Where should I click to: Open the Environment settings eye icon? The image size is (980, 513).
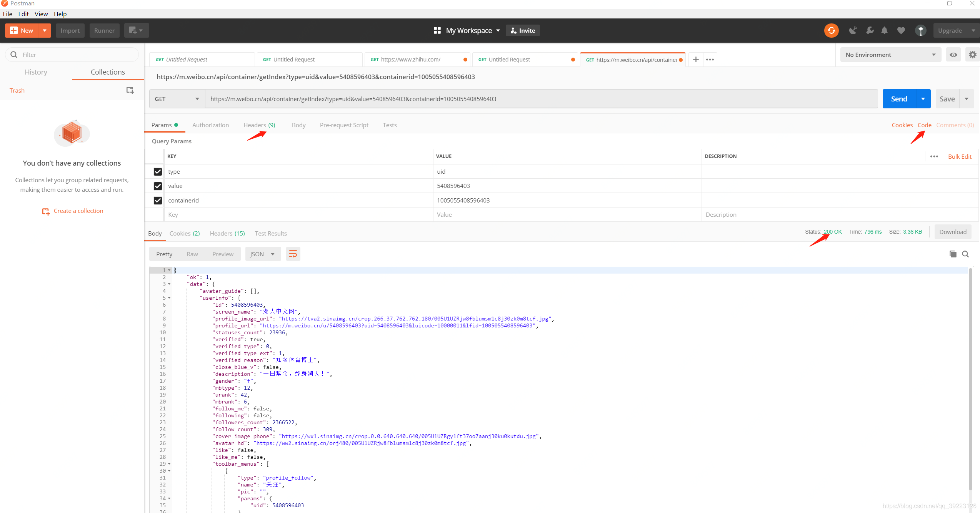pyautogui.click(x=953, y=55)
